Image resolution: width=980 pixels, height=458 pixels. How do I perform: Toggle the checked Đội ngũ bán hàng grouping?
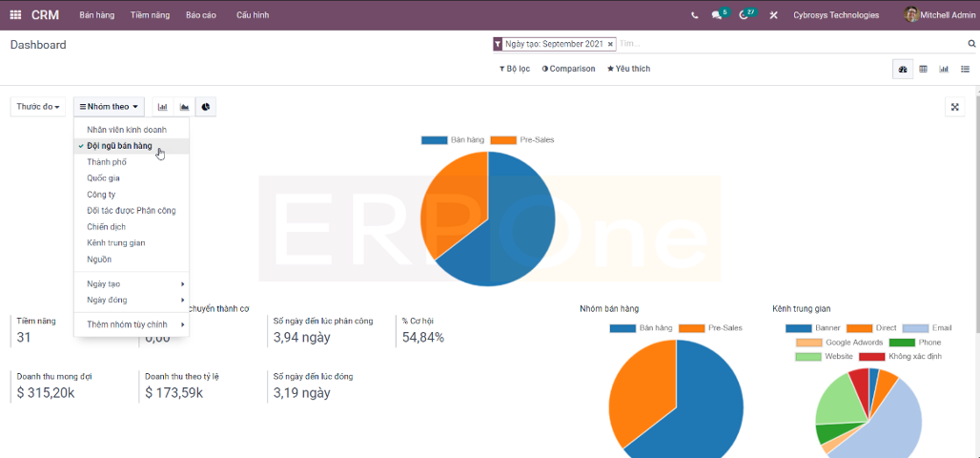click(x=132, y=146)
